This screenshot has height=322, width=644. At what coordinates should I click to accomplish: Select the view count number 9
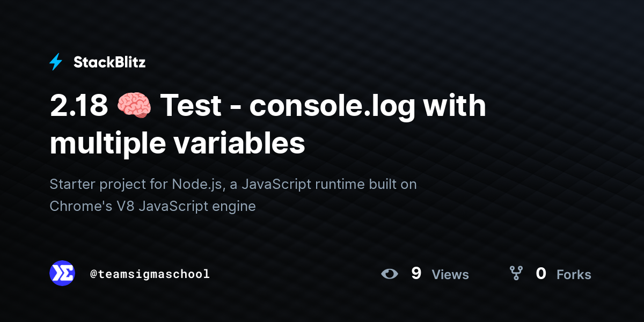(416, 274)
